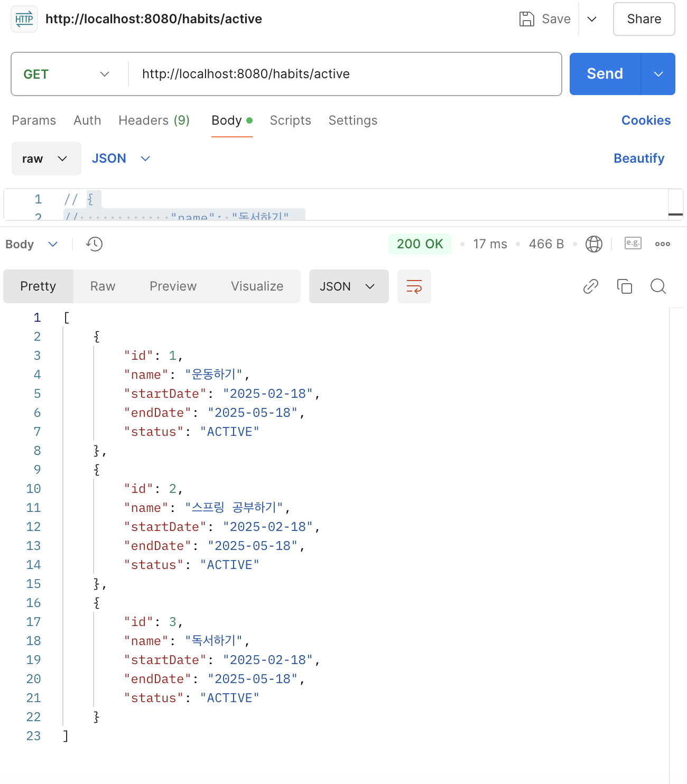The image size is (687, 784).
Task: Click the startDate value on line 19
Action: (x=268, y=660)
